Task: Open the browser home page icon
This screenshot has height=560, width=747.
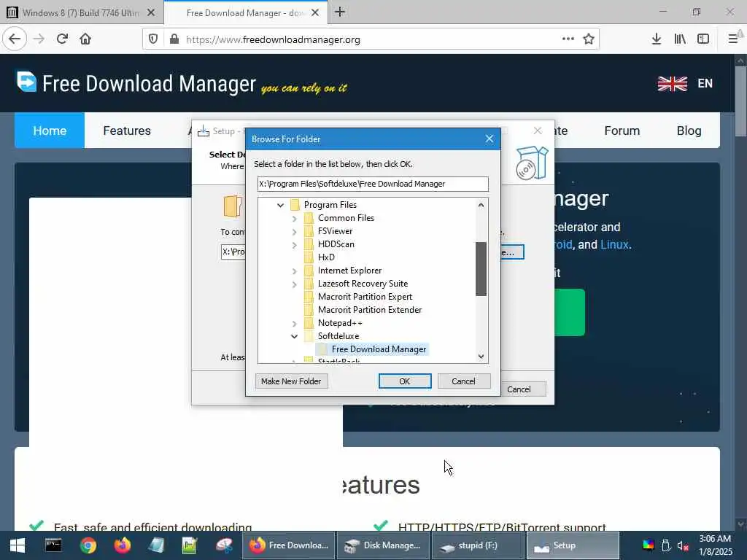Action: click(85, 39)
